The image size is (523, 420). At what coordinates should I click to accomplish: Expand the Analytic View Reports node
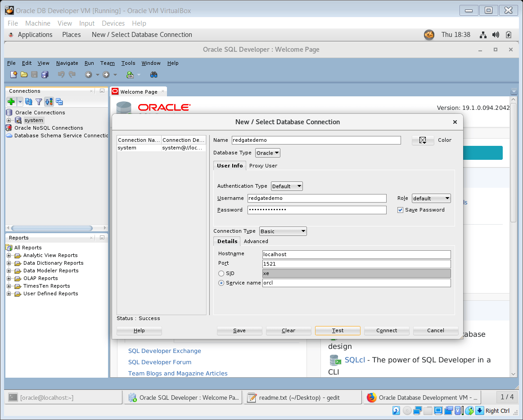pos(9,256)
